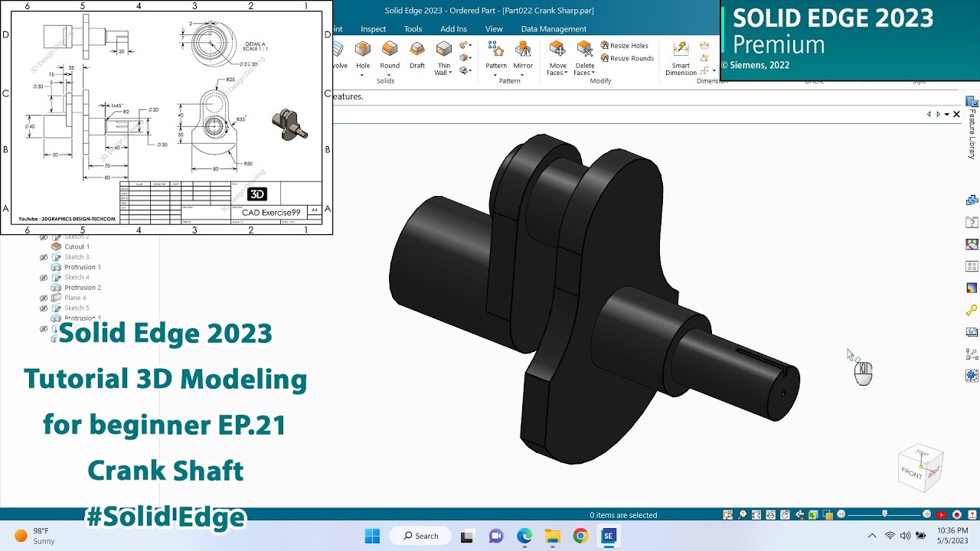Click the color gradient icon in right sidebar
Screen dimensions: 980x551
[972, 289]
